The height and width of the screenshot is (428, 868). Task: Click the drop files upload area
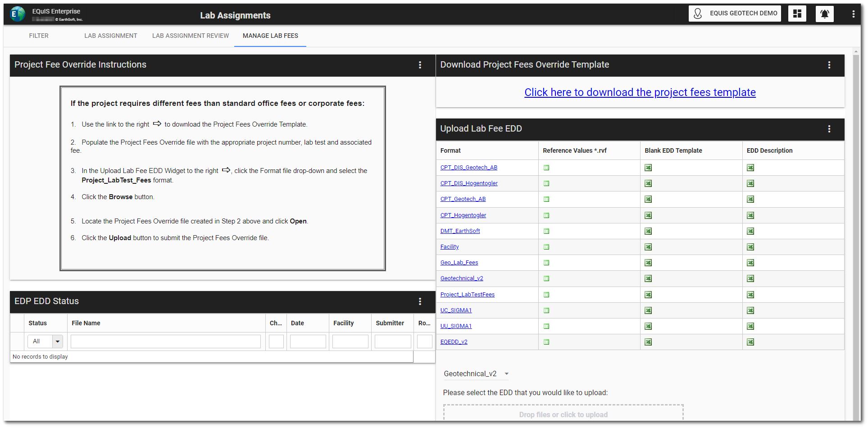coord(563,414)
